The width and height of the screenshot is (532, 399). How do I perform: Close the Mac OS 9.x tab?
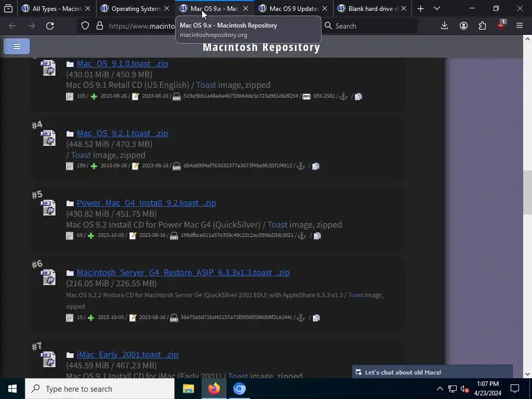point(246,8)
